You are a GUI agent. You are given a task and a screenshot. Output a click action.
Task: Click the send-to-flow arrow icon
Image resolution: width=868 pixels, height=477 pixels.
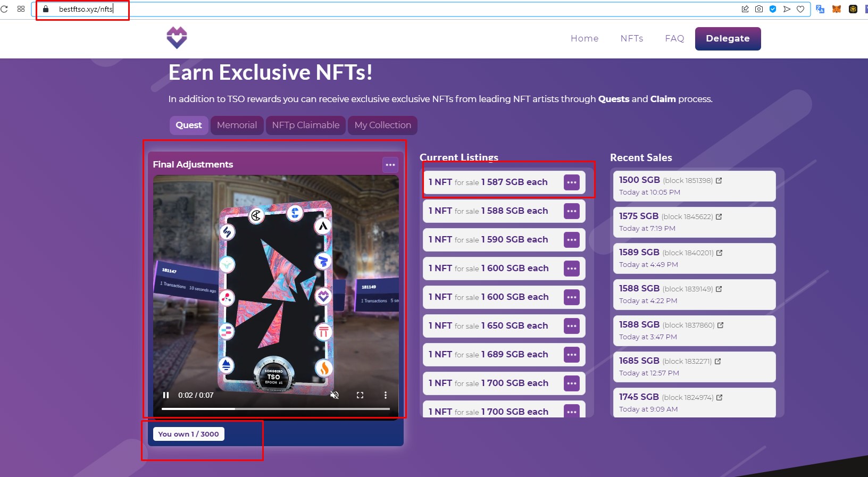pyautogui.click(x=787, y=9)
